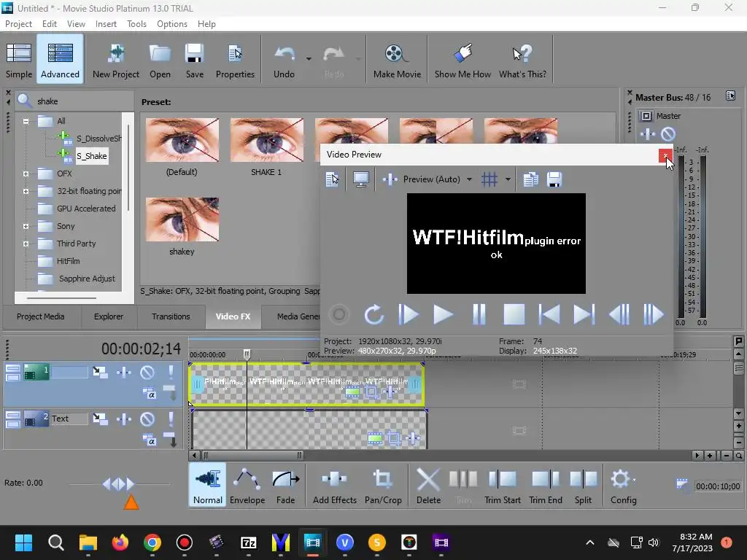Select the S_Shake effect
Image resolution: width=747 pixels, height=560 pixels.
pos(91,156)
